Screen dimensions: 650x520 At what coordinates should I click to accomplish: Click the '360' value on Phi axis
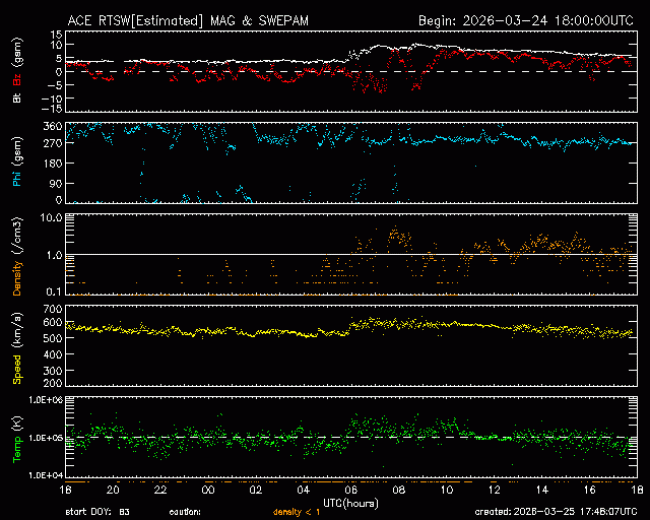point(53,126)
